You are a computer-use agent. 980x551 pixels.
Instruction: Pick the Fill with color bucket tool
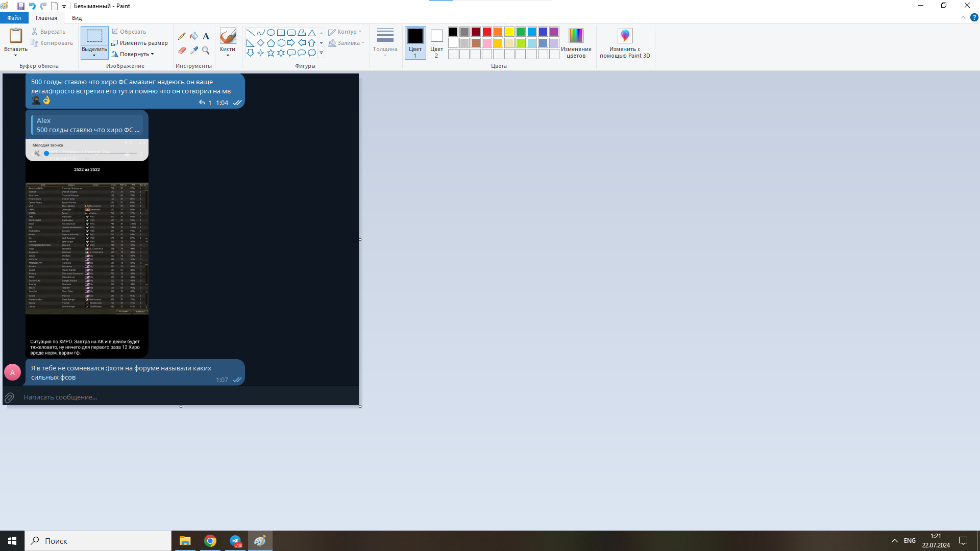194,36
